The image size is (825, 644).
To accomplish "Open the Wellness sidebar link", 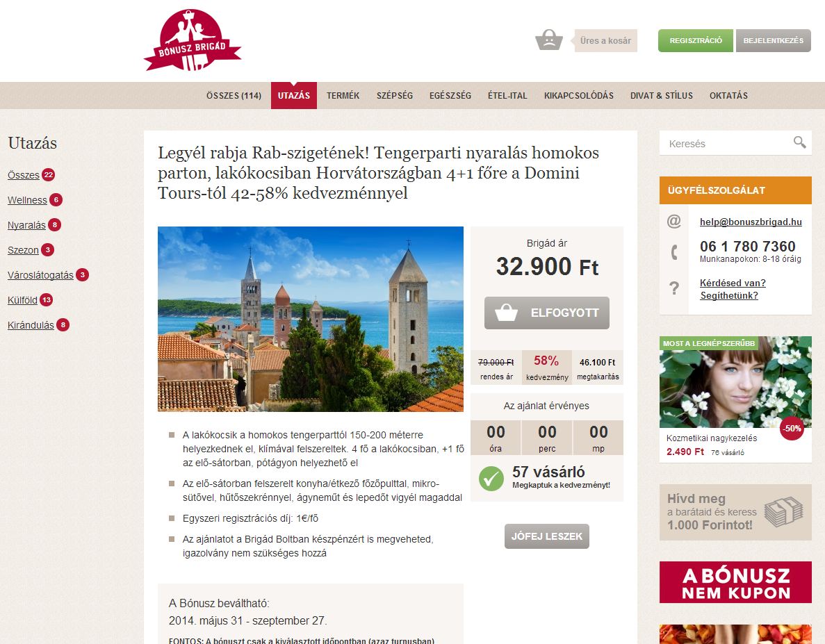I will [x=27, y=200].
